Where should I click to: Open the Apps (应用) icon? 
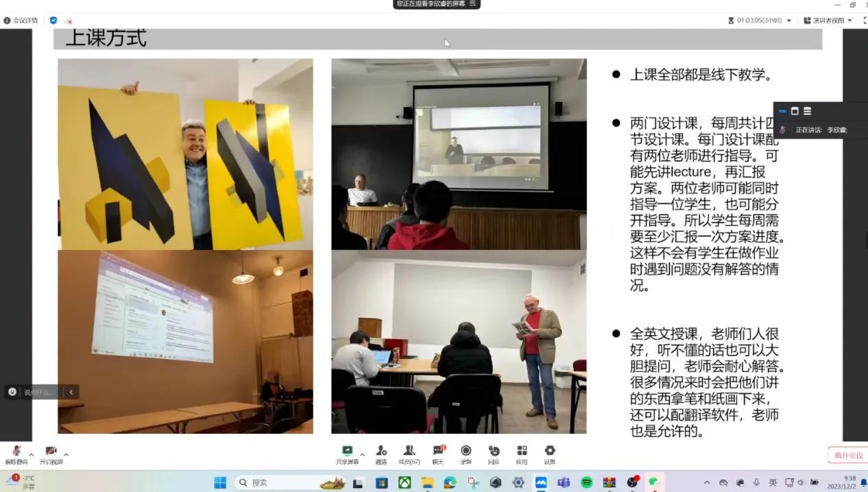[x=522, y=452]
